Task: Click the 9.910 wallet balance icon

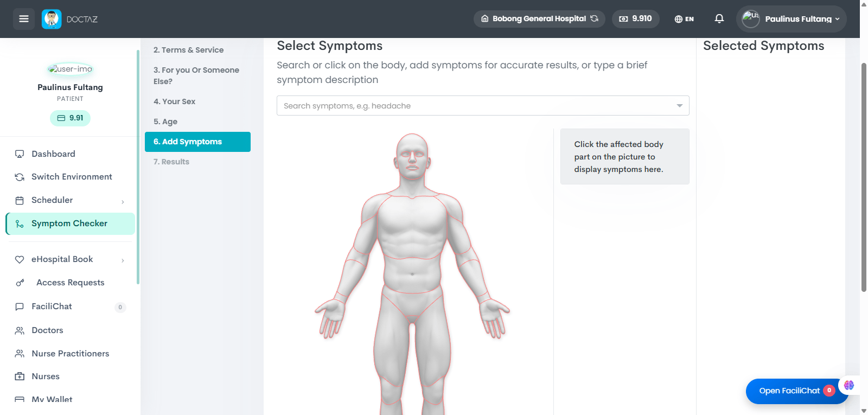Action: tap(623, 19)
